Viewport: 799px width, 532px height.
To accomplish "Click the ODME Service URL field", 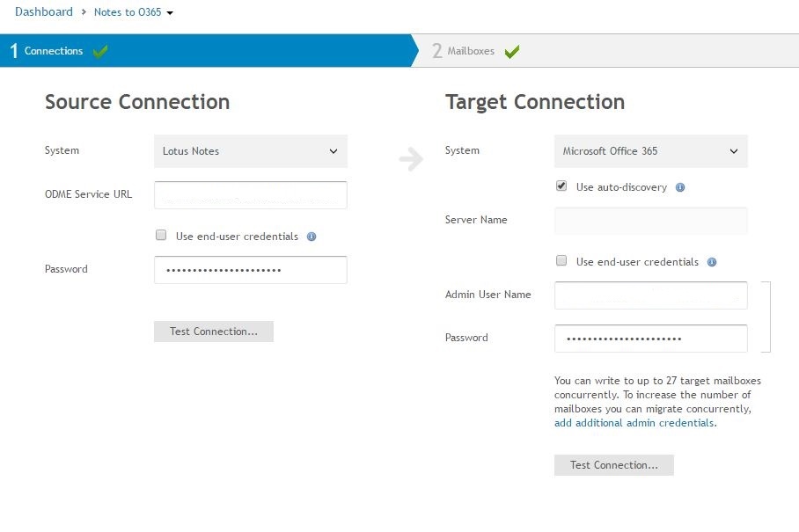I will [x=251, y=195].
